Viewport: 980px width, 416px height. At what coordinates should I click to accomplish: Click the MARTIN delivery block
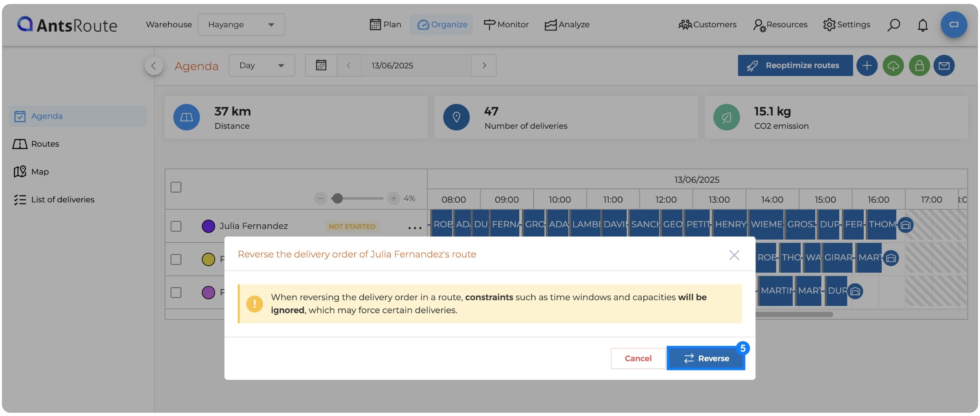[x=776, y=290]
